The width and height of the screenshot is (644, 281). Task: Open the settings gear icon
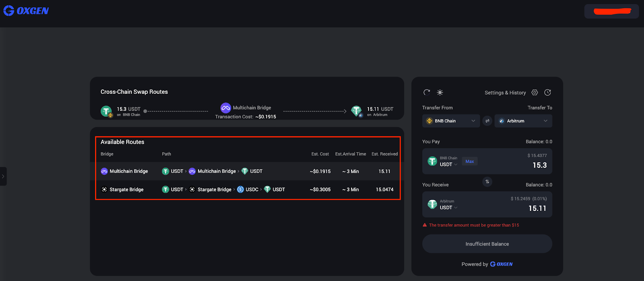pyautogui.click(x=535, y=93)
